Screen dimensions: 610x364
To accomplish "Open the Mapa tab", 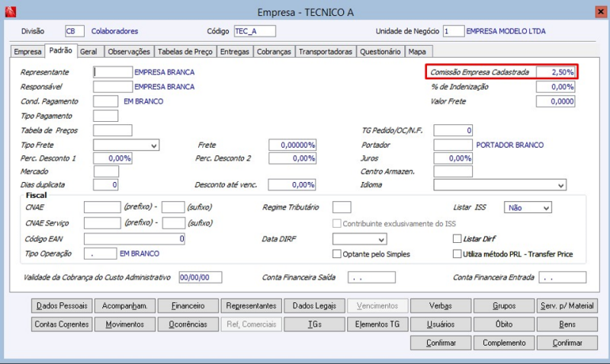I will pos(417,52).
